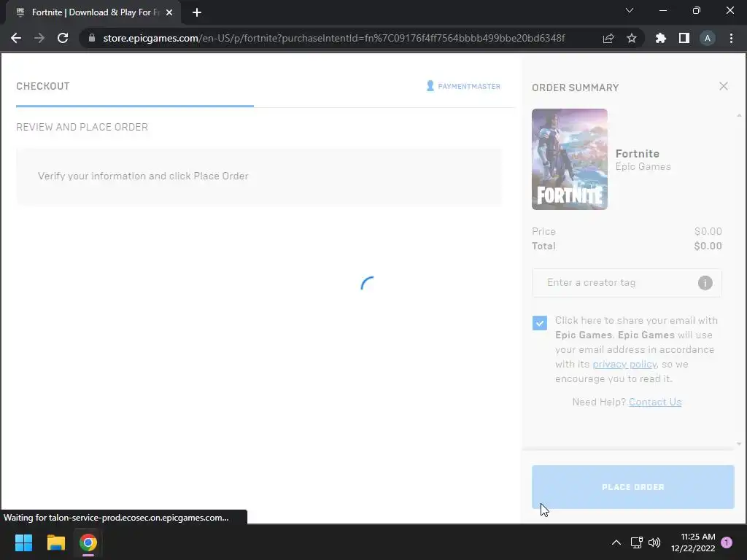The image size is (747, 560).
Task: Click the PAYMENTMASTER account link
Action: tap(463, 86)
